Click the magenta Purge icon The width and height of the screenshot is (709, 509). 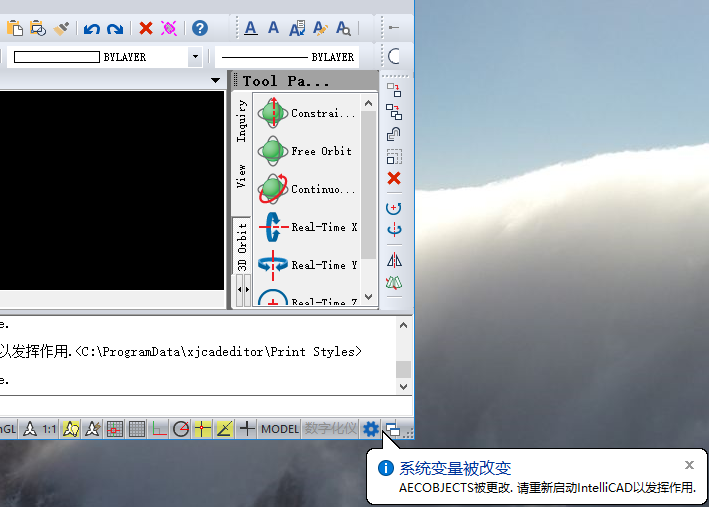click(169, 28)
